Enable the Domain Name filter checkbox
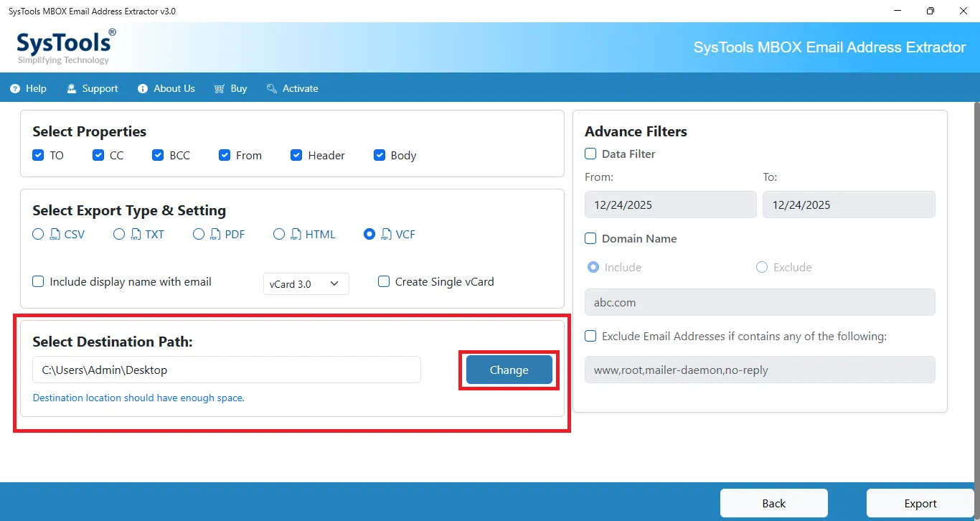 (x=590, y=238)
